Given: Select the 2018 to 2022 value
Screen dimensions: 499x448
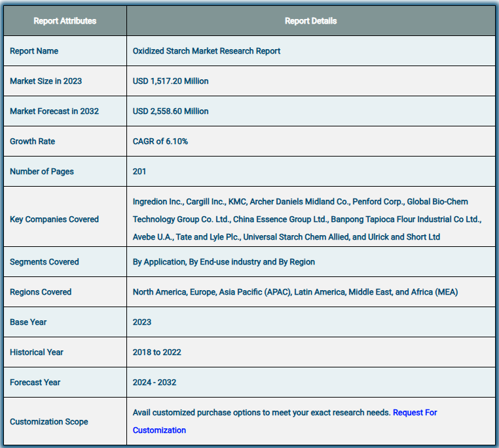Looking at the screenshot, I should pos(157,352).
